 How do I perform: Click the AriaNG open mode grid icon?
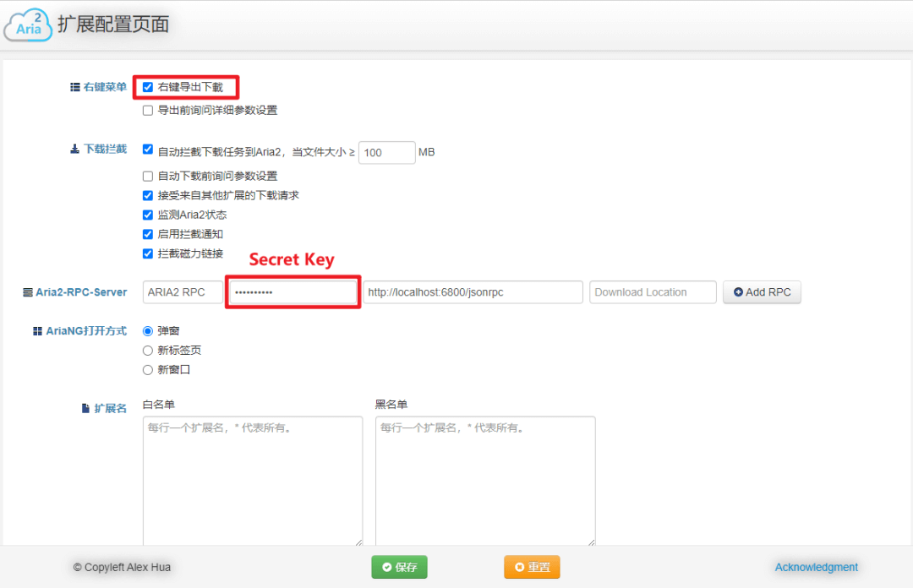(37, 331)
